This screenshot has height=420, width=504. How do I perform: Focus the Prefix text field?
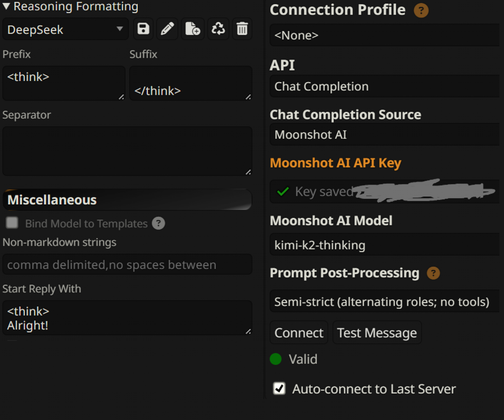[64, 83]
